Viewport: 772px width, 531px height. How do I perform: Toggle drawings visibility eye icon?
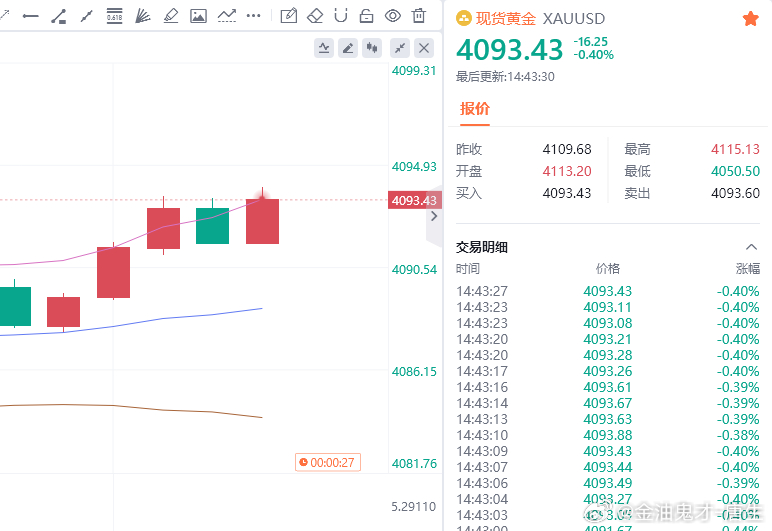(x=392, y=16)
